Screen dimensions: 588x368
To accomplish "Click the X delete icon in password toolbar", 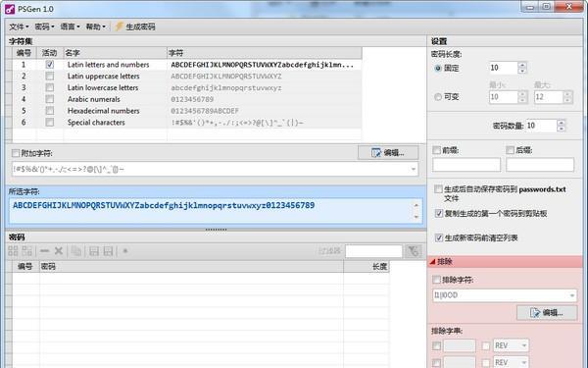I will [59, 251].
